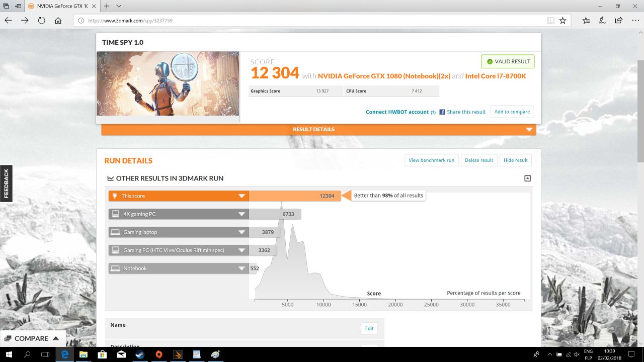This screenshot has width=644, height=362.
Task: Click the ENG PLP language indicator
Action: [x=588, y=354]
